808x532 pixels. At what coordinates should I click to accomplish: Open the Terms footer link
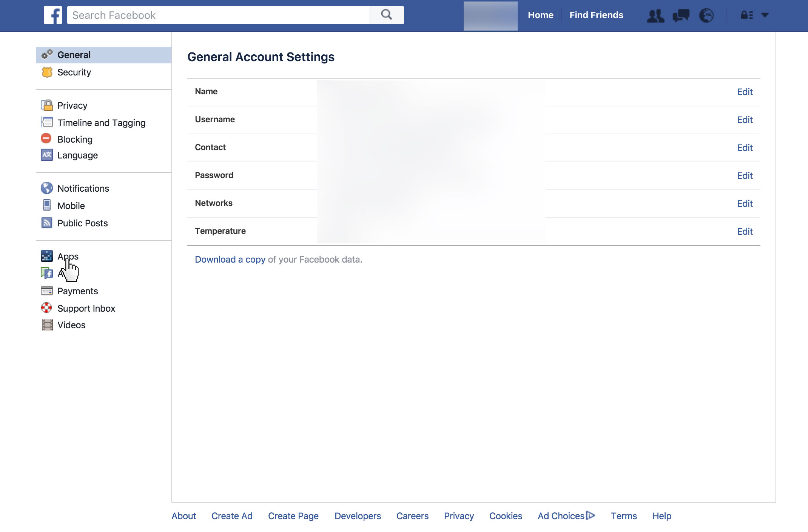pyautogui.click(x=624, y=516)
